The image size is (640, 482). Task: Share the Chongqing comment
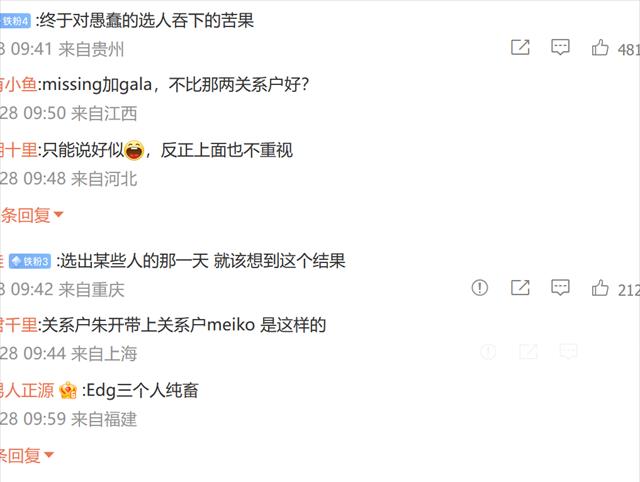[520, 288]
